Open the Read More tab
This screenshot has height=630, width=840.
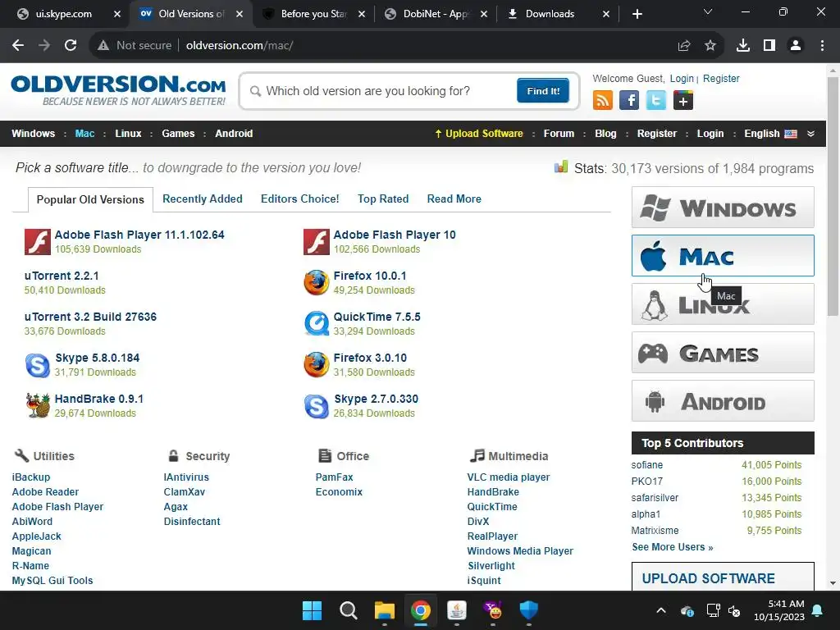pos(454,199)
